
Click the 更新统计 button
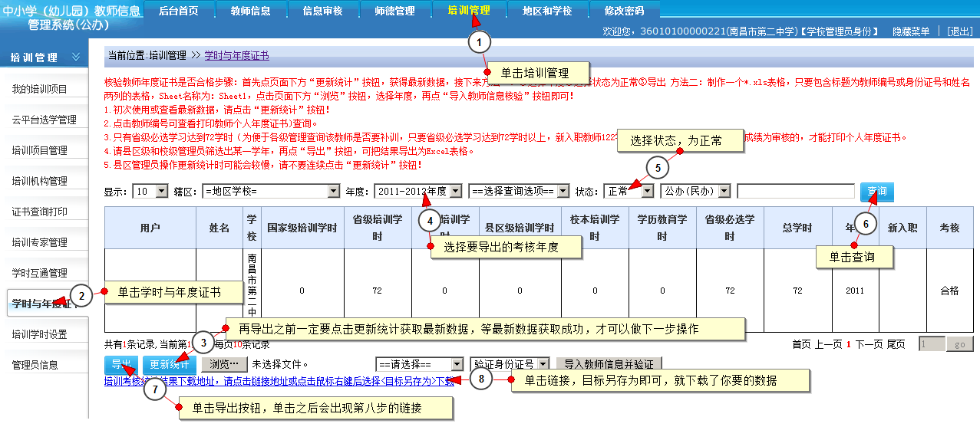170,363
